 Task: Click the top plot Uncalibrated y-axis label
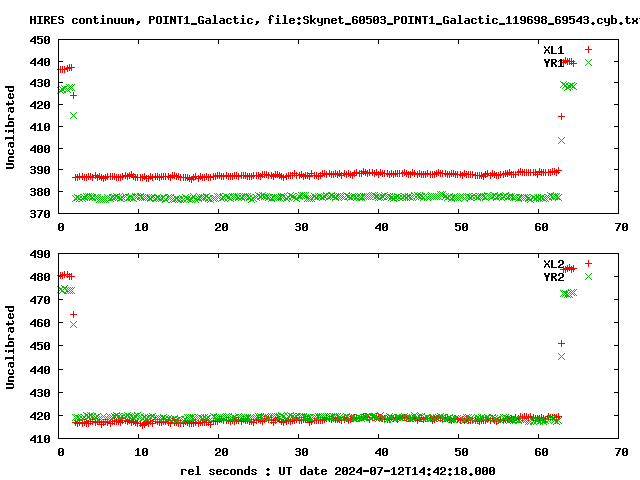pyautogui.click(x=10, y=127)
